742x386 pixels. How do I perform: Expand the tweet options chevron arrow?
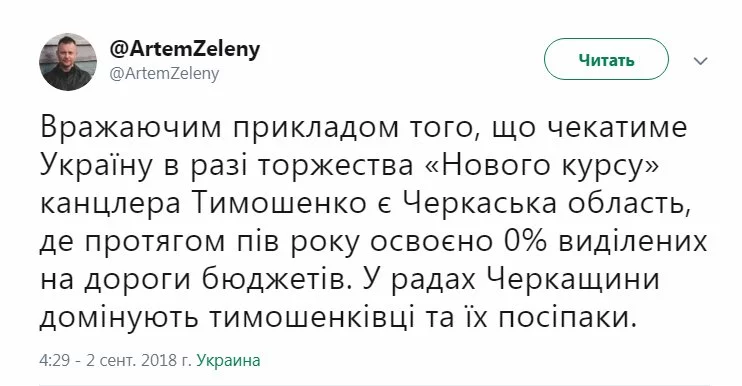(x=700, y=61)
